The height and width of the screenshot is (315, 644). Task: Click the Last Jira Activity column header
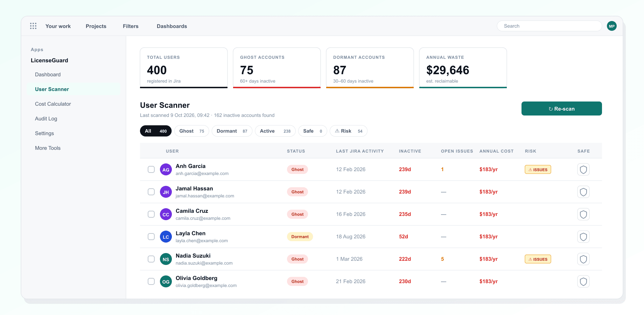click(x=360, y=151)
